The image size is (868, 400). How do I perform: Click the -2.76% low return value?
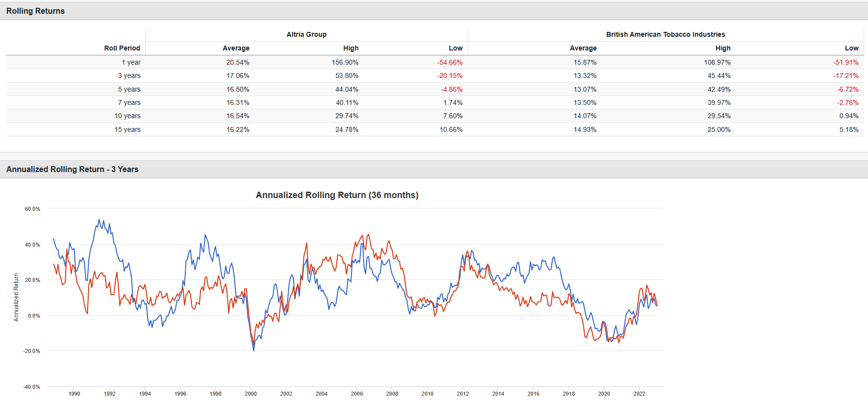click(x=847, y=102)
